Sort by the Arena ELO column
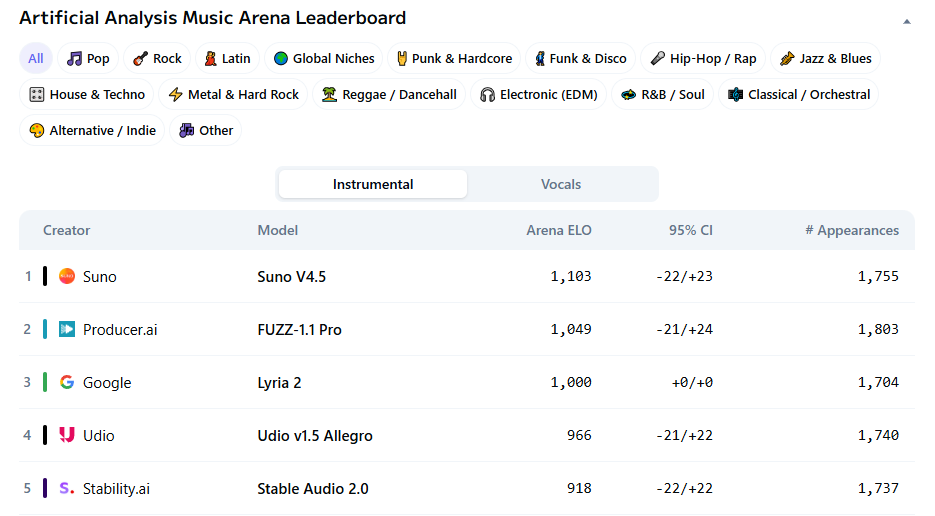 (x=559, y=230)
